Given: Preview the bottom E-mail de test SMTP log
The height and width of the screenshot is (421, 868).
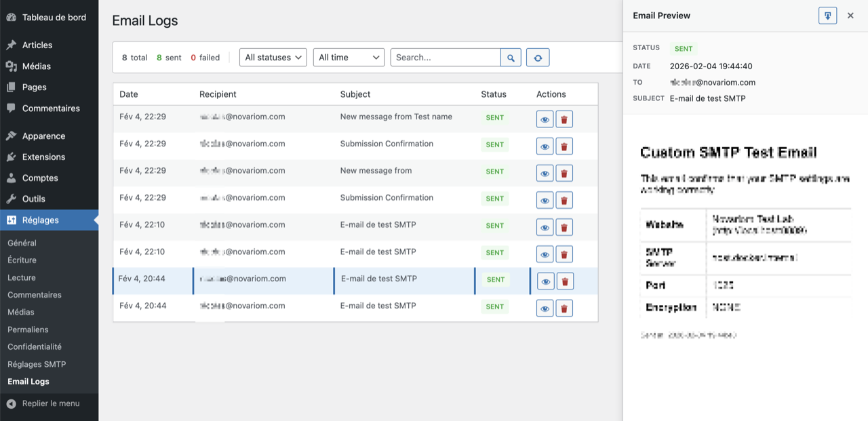Looking at the screenshot, I should tap(545, 308).
